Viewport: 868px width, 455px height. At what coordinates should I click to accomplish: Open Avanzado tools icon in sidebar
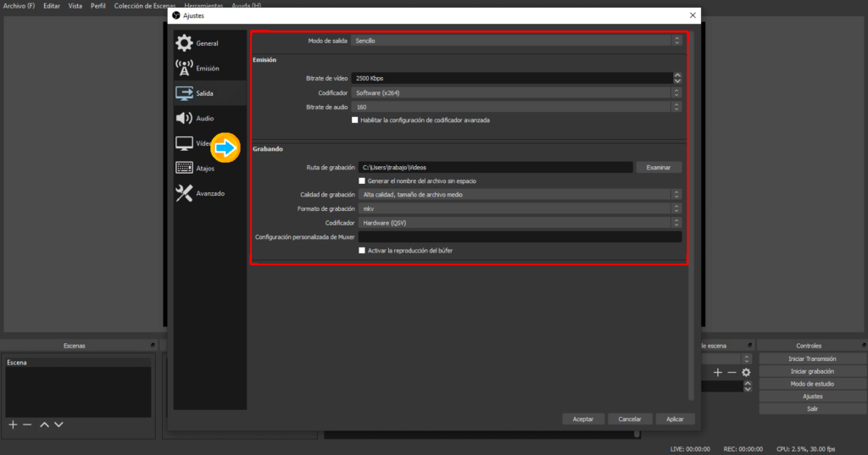point(184,193)
